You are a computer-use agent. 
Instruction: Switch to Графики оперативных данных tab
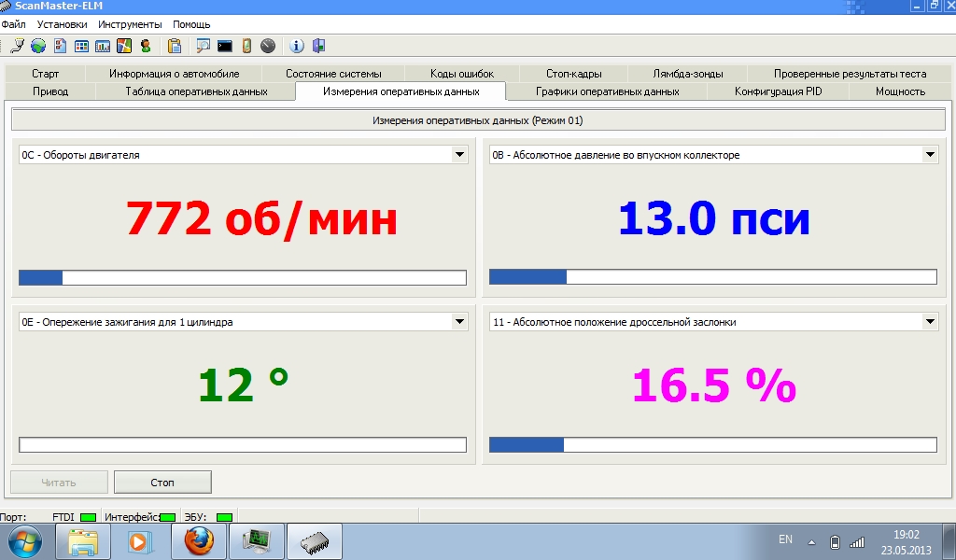(607, 91)
